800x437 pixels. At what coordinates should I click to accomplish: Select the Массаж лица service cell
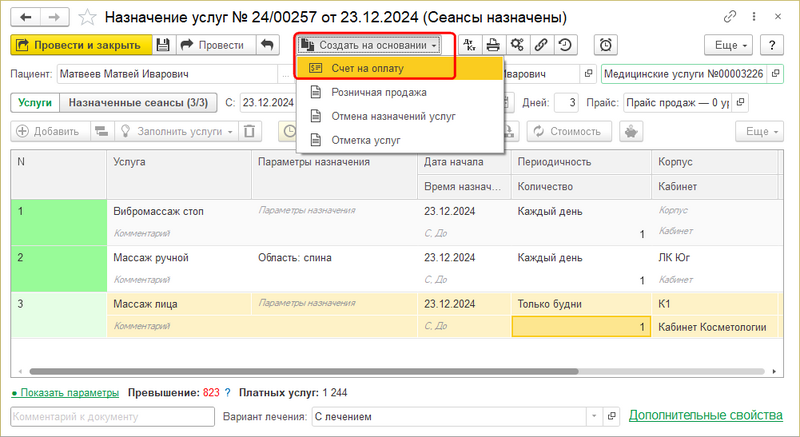(179, 304)
